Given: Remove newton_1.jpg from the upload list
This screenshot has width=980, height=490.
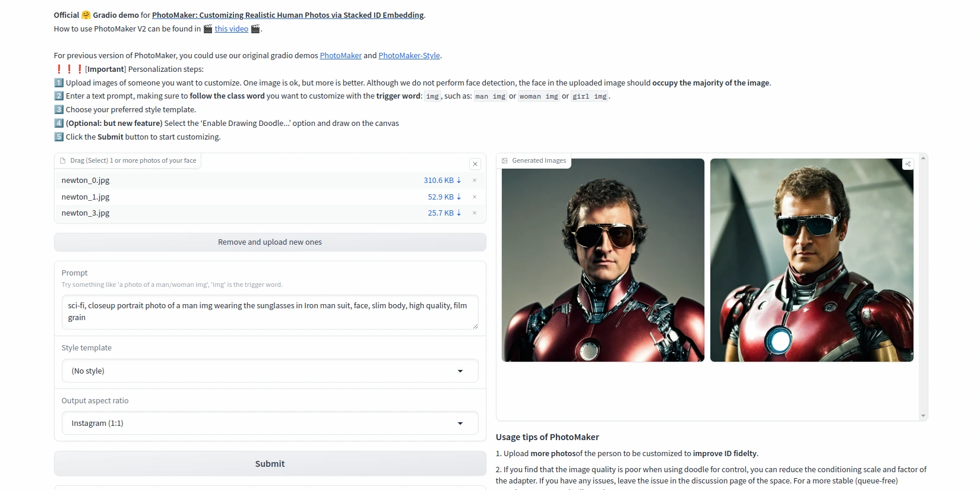Looking at the screenshot, I should click(x=474, y=197).
